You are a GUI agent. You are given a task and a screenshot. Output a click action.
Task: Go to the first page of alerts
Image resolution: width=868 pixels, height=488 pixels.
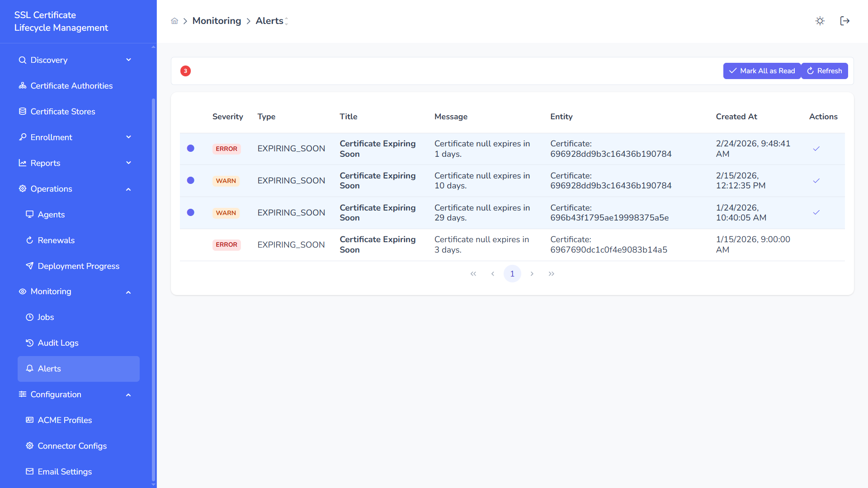473,274
